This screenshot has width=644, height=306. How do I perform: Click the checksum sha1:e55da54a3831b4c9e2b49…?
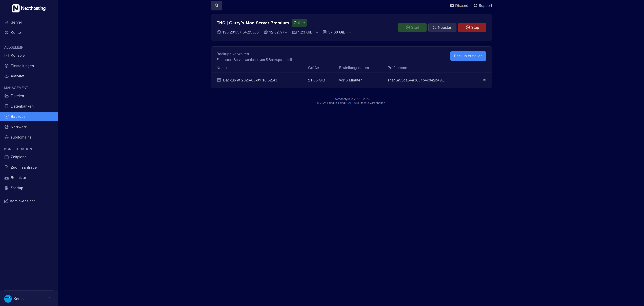(x=416, y=80)
